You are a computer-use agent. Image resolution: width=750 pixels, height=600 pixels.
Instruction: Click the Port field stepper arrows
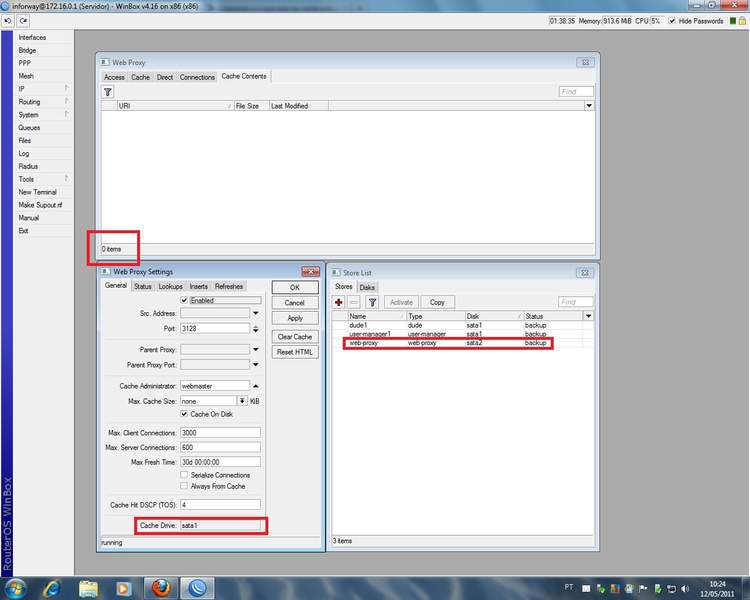[x=256, y=329]
